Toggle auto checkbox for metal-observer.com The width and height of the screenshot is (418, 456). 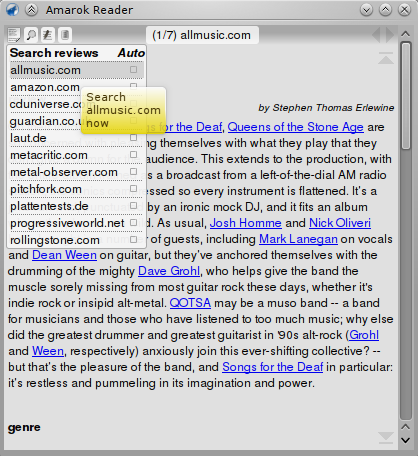point(134,171)
